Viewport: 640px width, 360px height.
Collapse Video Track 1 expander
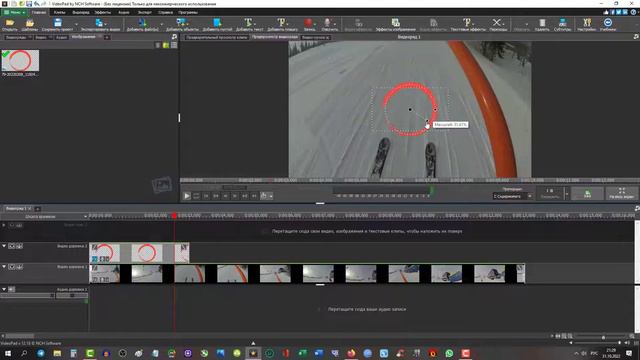click(x=4, y=267)
